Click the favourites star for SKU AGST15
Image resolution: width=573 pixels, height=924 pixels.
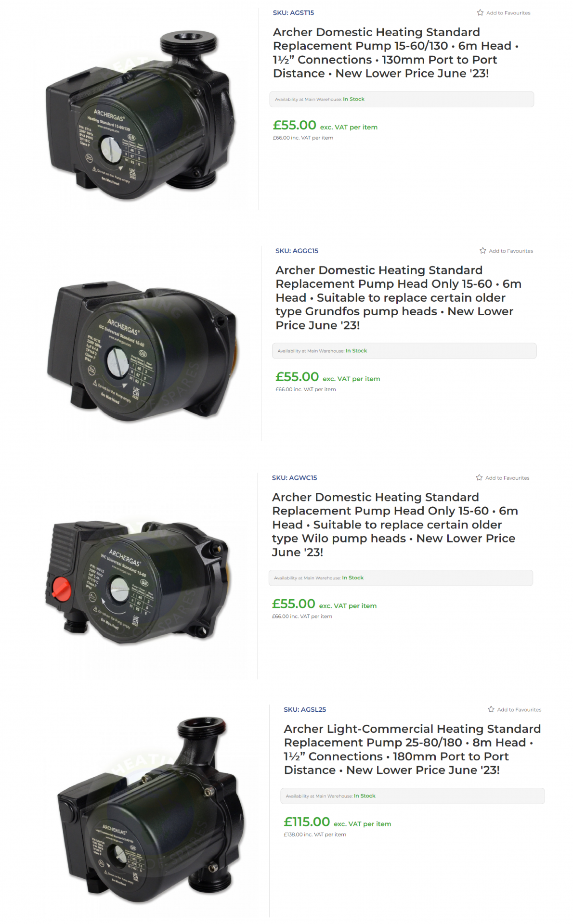pos(480,13)
